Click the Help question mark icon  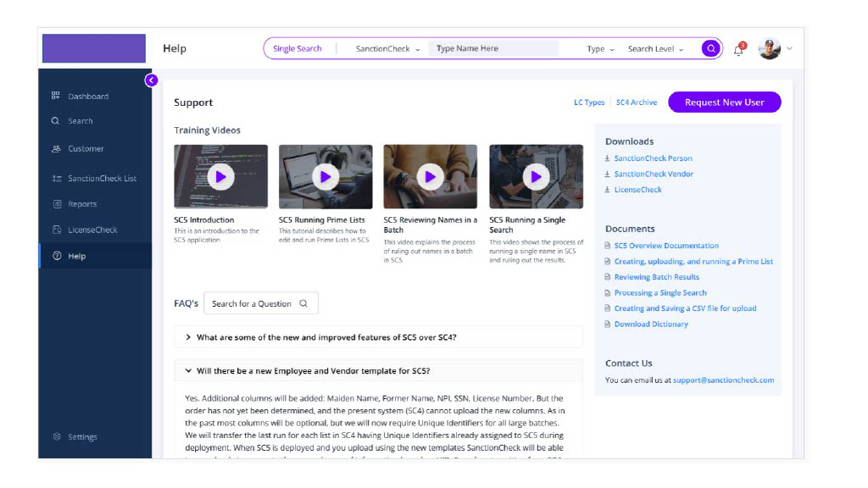click(x=57, y=256)
